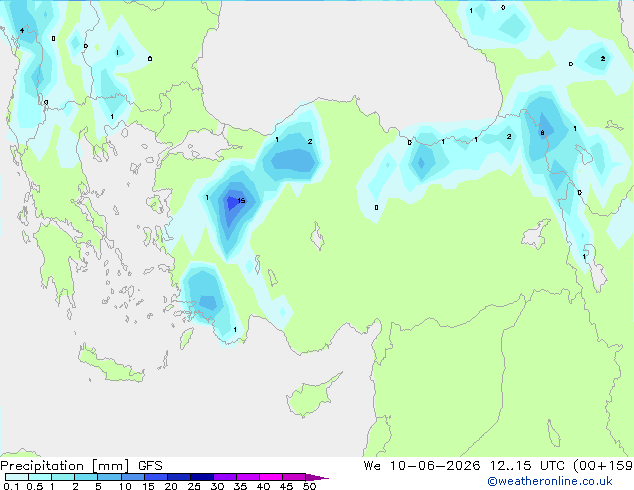Select the 45–50 mm legend swatch

click(x=294, y=477)
